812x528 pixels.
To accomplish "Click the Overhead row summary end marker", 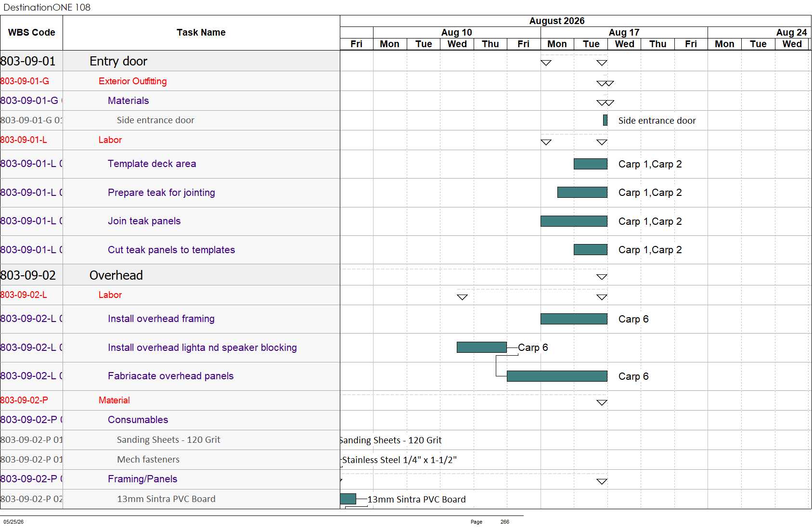I will (x=602, y=277).
